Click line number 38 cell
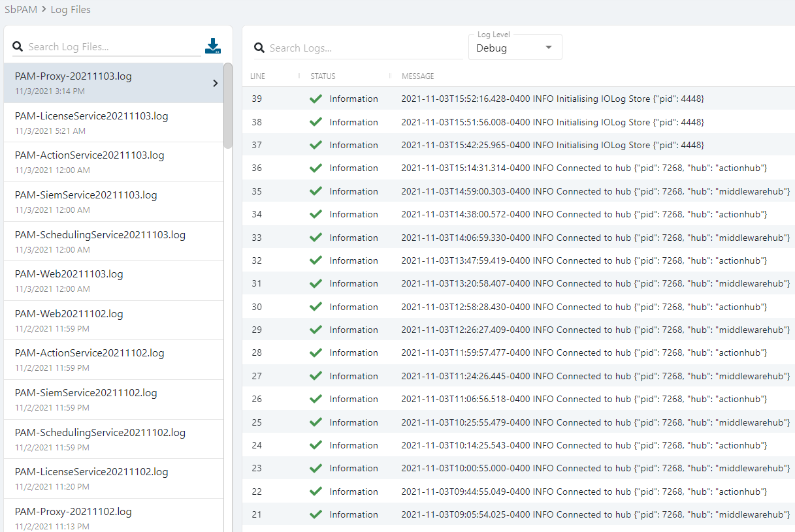Image resolution: width=795 pixels, height=532 pixels. point(257,122)
